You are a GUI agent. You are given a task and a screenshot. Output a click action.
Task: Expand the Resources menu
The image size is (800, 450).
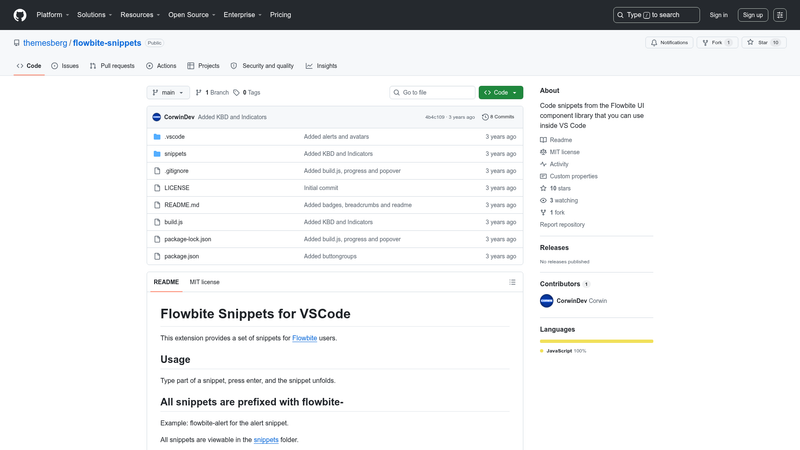[140, 15]
